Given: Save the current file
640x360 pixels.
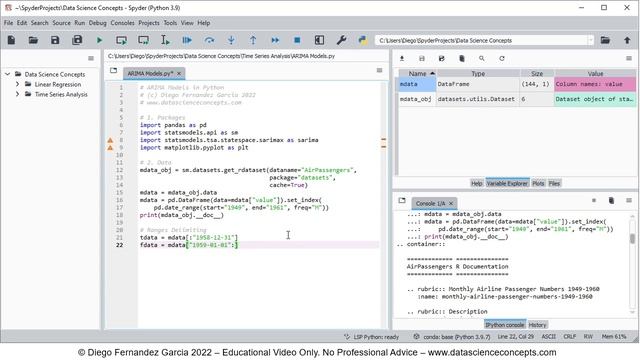Looking at the screenshot, I should (x=55, y=40).
